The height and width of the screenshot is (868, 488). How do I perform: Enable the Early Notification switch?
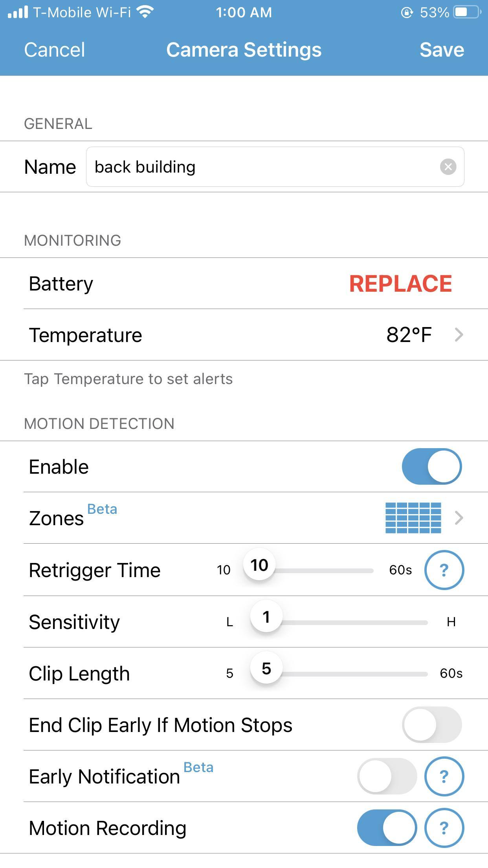point(387,776)
